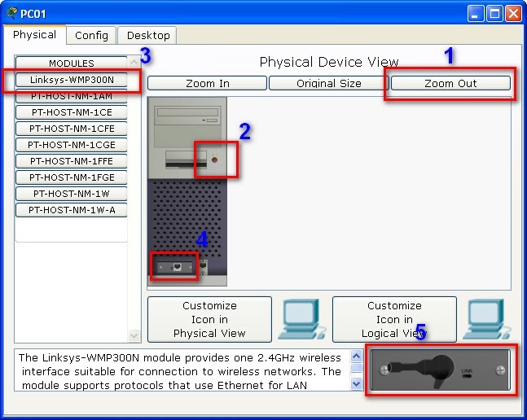
Task: Minimize the PC01 window
Action: point(475,14)
